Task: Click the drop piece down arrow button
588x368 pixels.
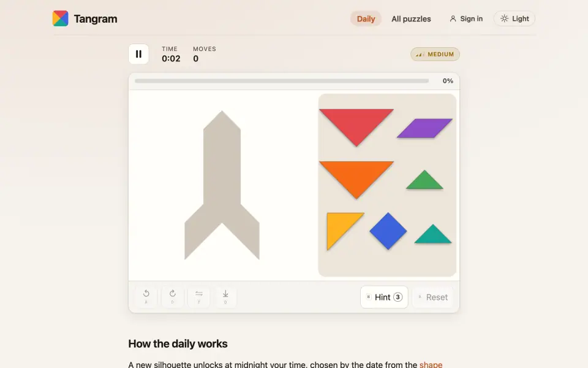Action: point(225,297)
